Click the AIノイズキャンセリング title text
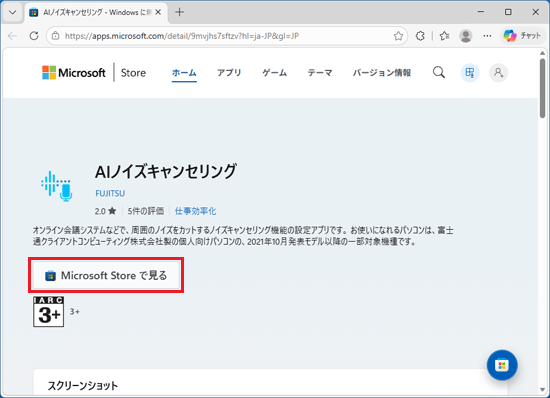The height and width of the screenshot is (398, 550). (x=166, y=172)
